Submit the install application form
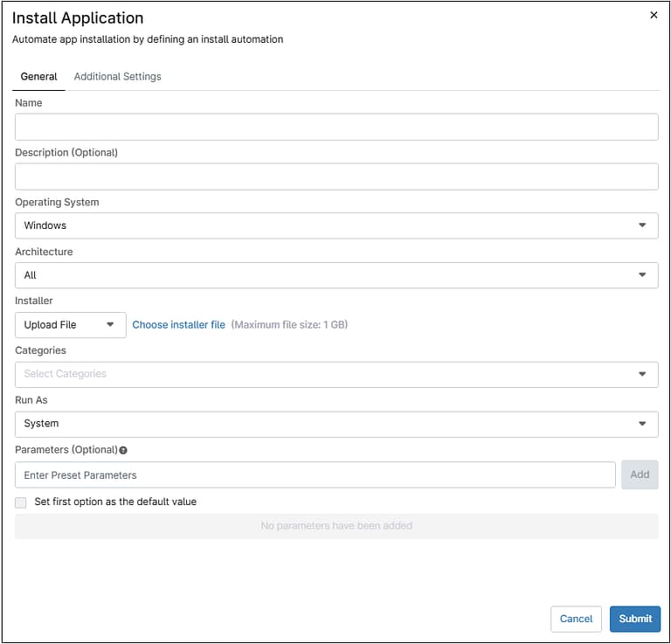Screen dimensions: 671x644 coord(635,619)
